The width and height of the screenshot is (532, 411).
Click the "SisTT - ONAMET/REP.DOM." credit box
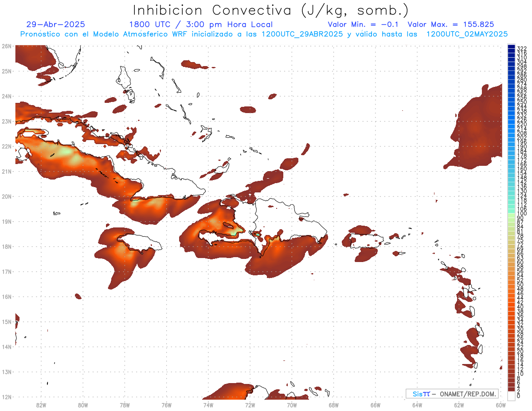pos(452,394)
